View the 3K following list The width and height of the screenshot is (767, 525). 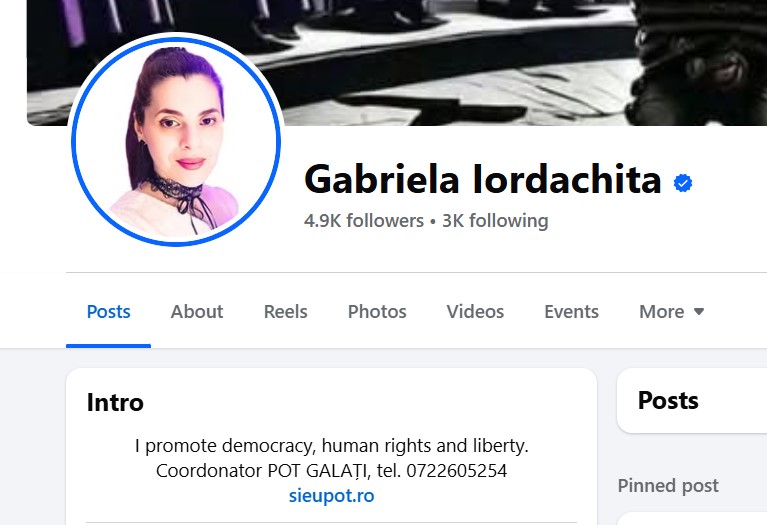(495, 221)
